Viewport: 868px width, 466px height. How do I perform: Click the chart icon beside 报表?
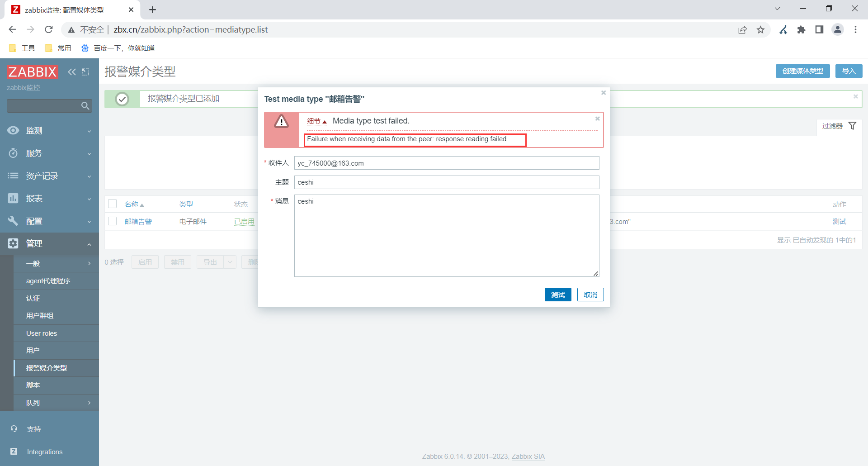pyautogui.click(x=13, y=198)
